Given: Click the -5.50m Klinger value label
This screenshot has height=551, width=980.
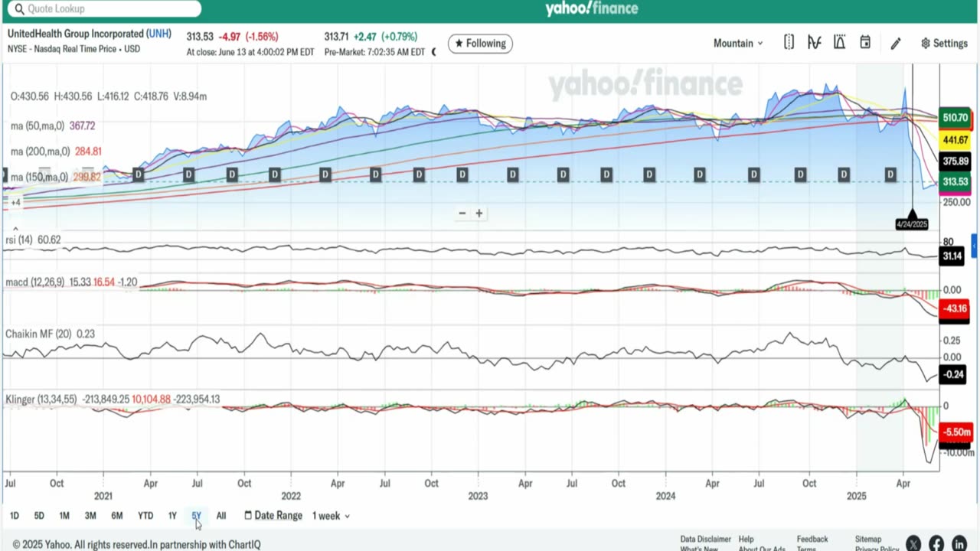Looking at the screenshot, I should click(x=956, y=432).
